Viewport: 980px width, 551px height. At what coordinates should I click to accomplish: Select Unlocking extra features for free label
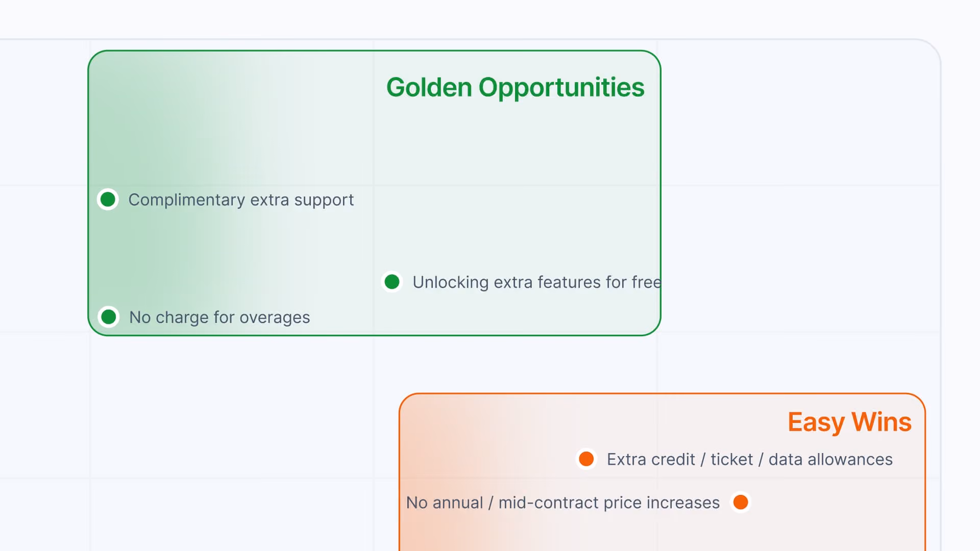coord(537,282)
